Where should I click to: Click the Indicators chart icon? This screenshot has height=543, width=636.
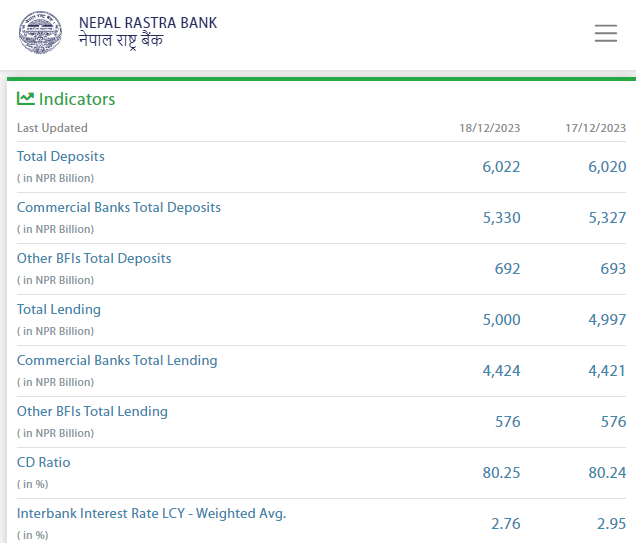point(26,99)
